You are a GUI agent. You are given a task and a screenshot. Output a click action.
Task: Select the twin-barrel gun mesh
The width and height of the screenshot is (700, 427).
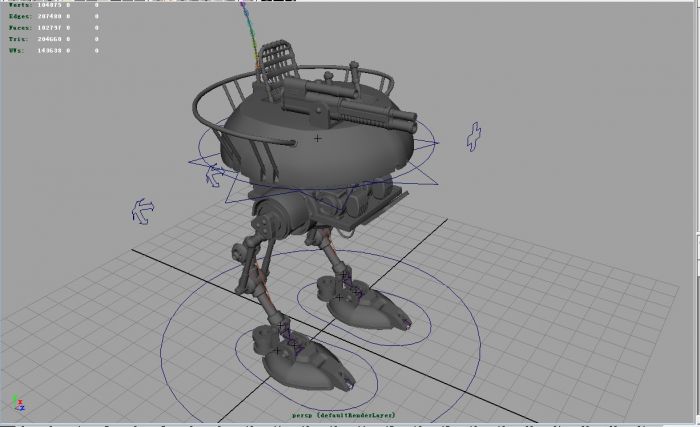[348, 105]
